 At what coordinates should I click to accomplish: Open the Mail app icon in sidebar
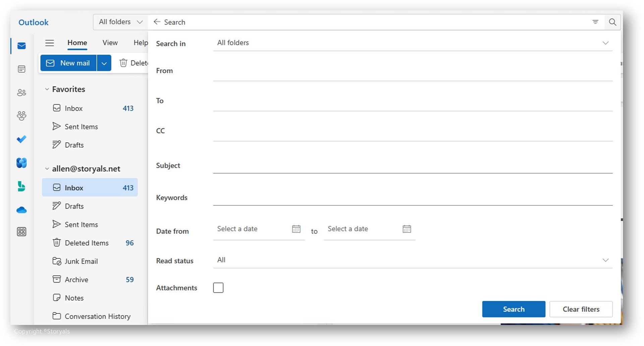click(x=21, y=46)
